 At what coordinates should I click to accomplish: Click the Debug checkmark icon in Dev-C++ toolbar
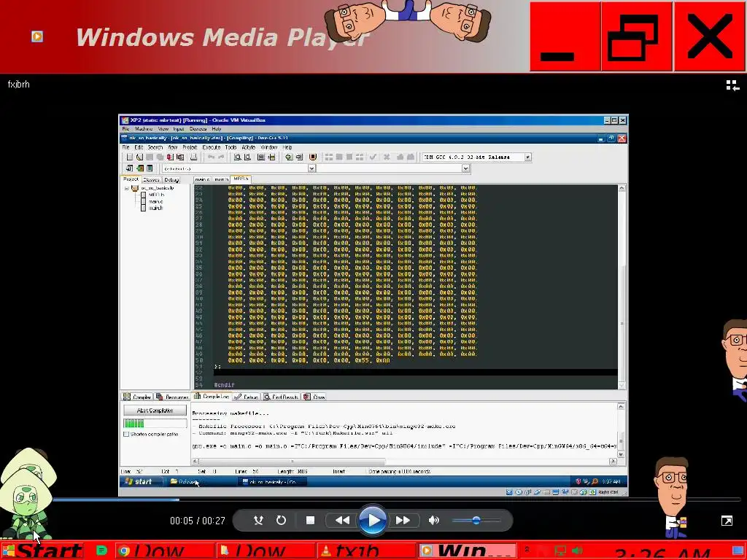coord(373,157)
